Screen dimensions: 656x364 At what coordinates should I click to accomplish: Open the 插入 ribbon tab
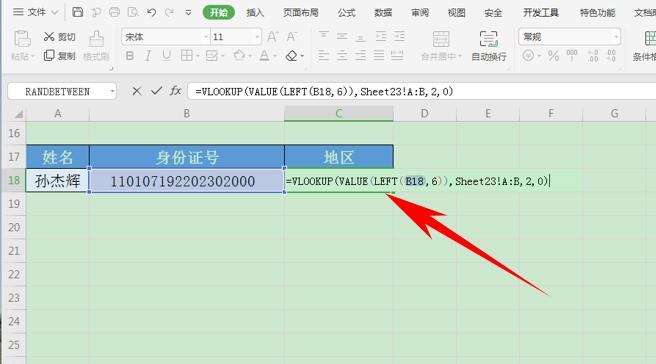coord(255,13)
